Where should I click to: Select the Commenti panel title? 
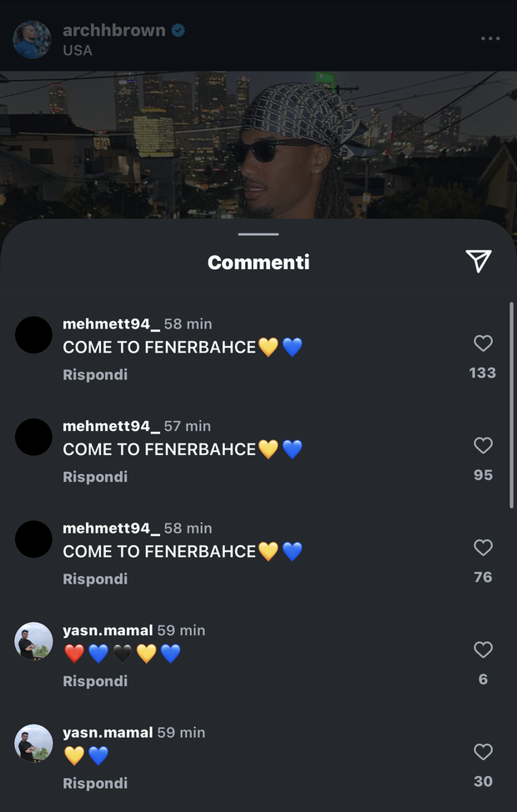click(x=258, y=262)
